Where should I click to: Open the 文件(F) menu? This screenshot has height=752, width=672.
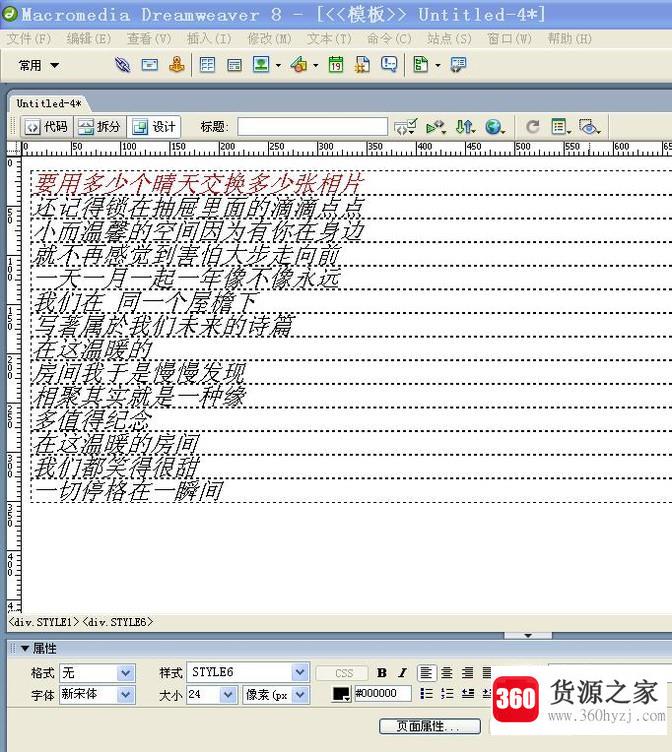[x=28, y=39]
